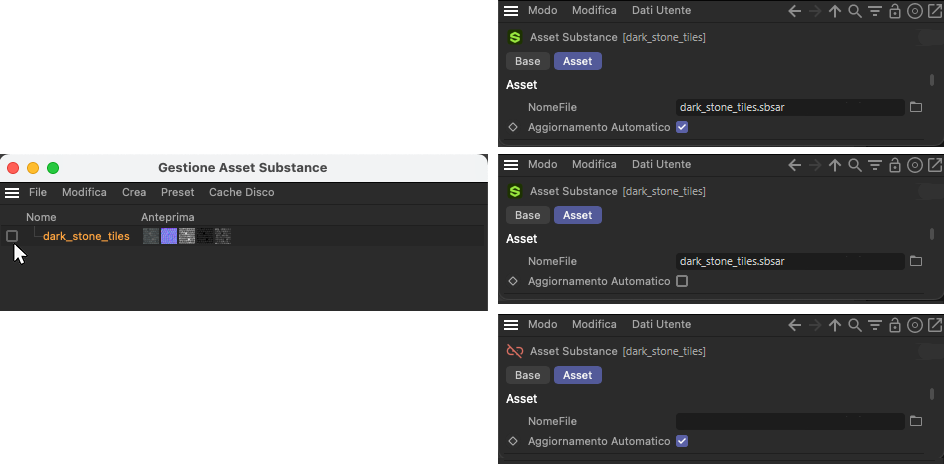Click target circle icon in bottom panel

click(x=914, y=325)
